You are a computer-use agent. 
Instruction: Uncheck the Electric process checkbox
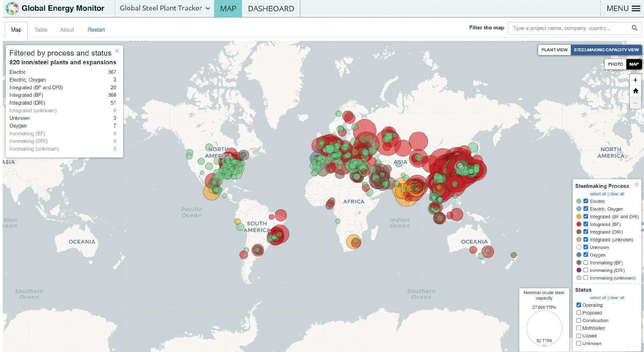(x=586, y=201)
